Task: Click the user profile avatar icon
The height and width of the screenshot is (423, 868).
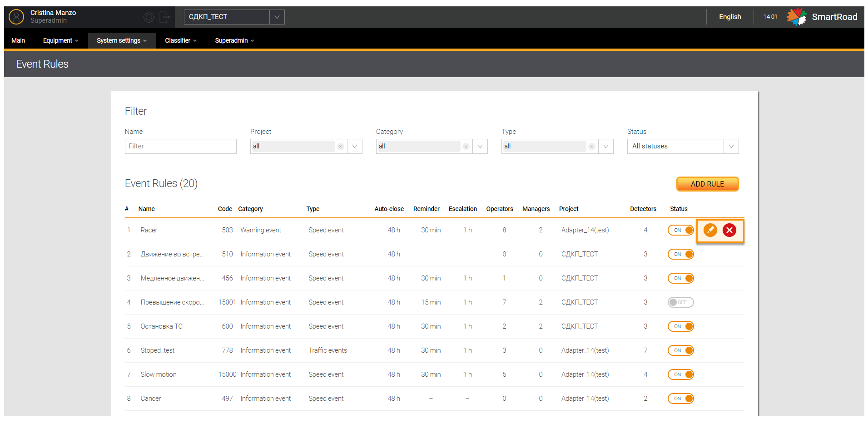Action: point(16,17)
